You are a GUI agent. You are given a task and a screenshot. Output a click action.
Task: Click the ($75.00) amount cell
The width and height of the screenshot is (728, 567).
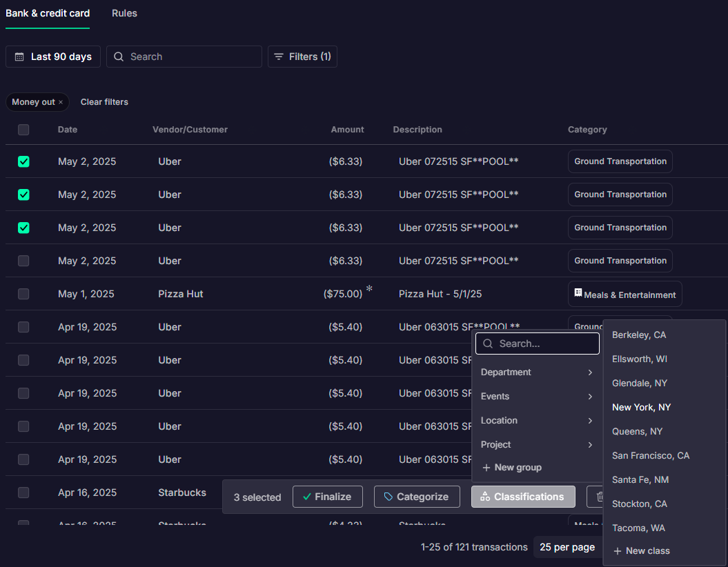click(x=343, y=294)
